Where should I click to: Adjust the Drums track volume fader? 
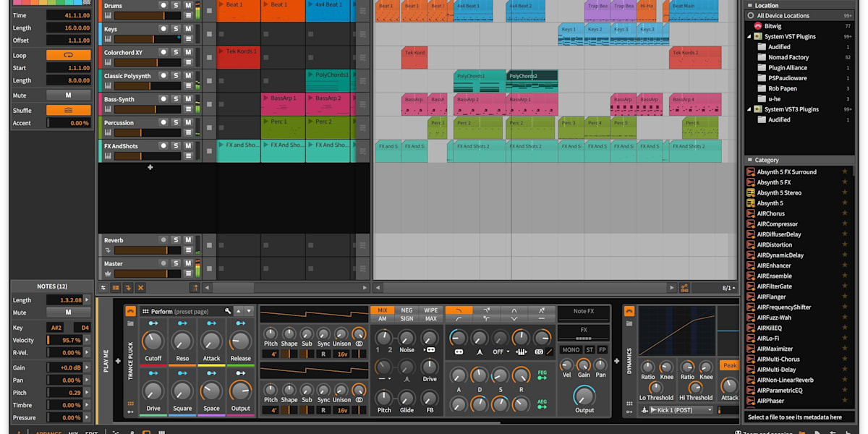[x=148, y=15]
